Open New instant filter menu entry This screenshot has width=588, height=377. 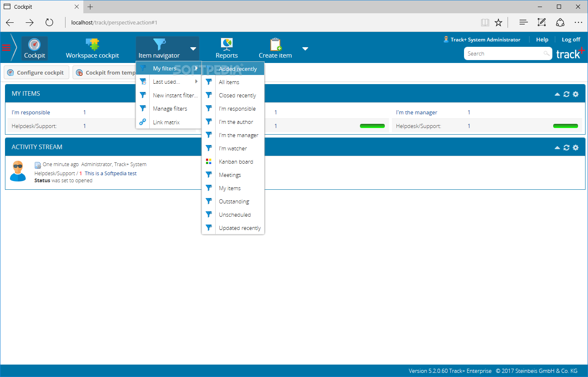pos(169,95)
